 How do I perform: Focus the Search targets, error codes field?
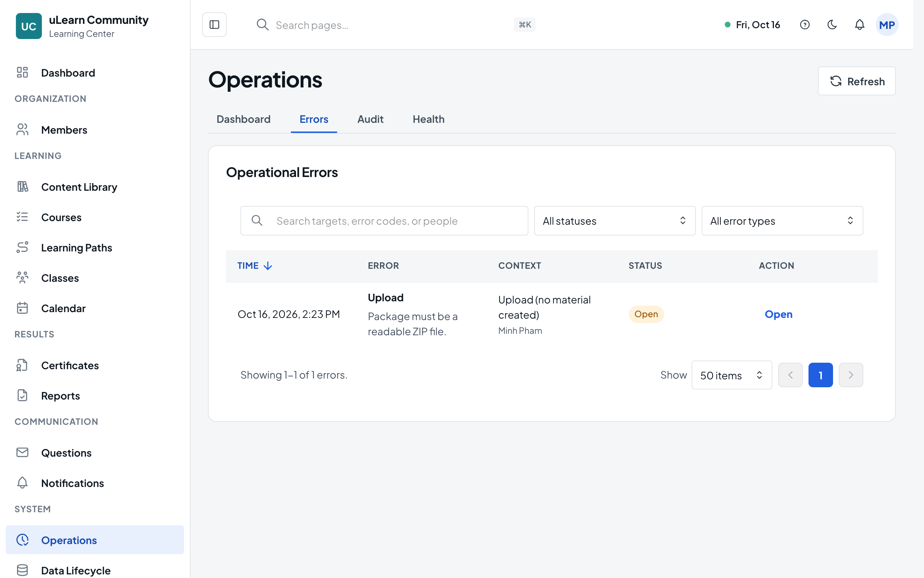click(384, 221)
